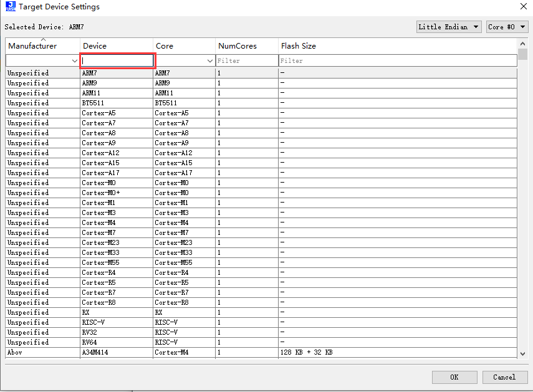The height and width of the screenshot is (392, 533).
Task: Click the scrollbar up arrow
Action: coord(522,44)
